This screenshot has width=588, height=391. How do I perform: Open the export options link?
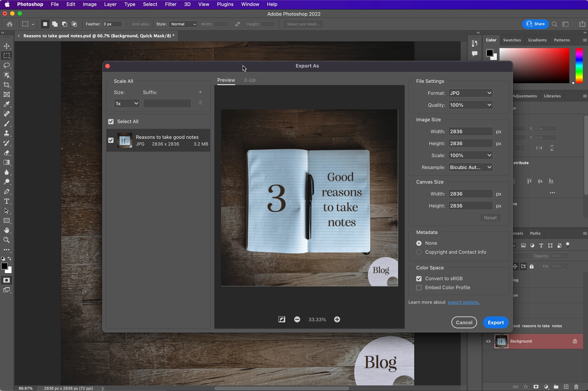463,302
